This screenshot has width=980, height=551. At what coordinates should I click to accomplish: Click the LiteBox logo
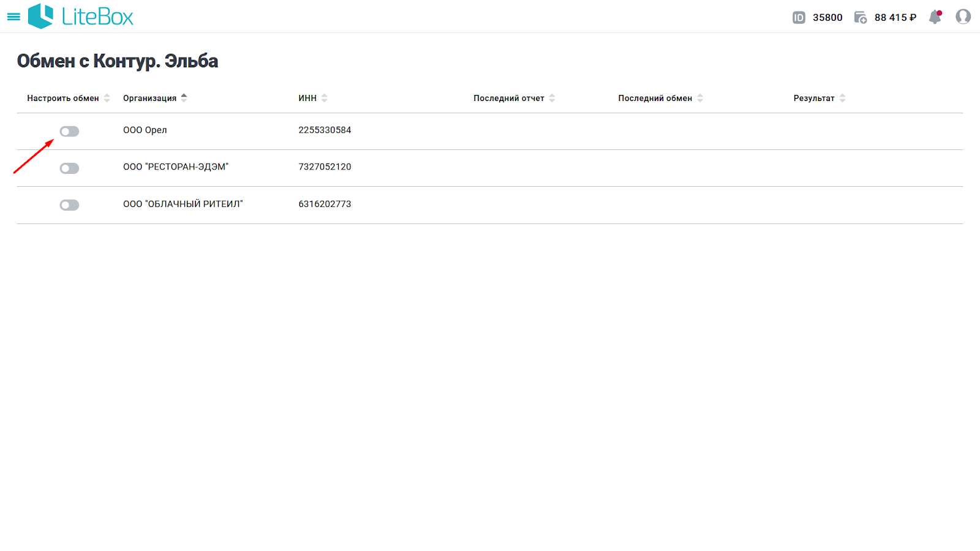click(81, 17)
